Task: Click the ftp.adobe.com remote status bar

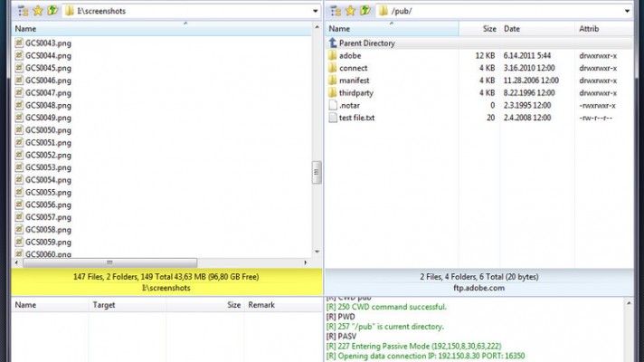Action: point(479,282)
